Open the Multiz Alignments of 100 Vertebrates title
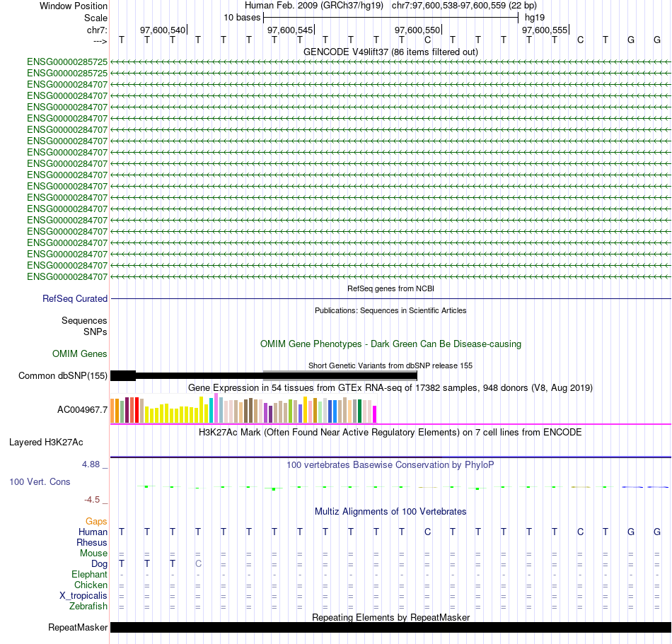The height and width of the screenshot is (644, 672). coord(390,512)
